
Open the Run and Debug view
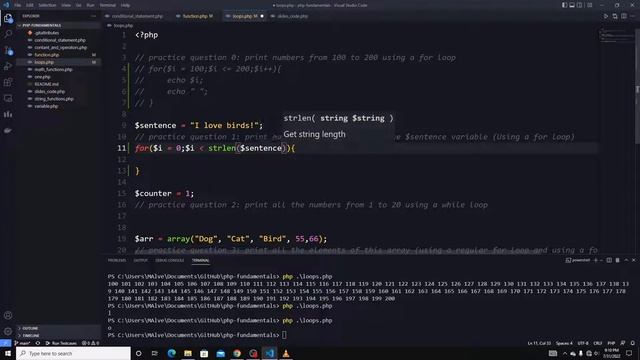8,66
